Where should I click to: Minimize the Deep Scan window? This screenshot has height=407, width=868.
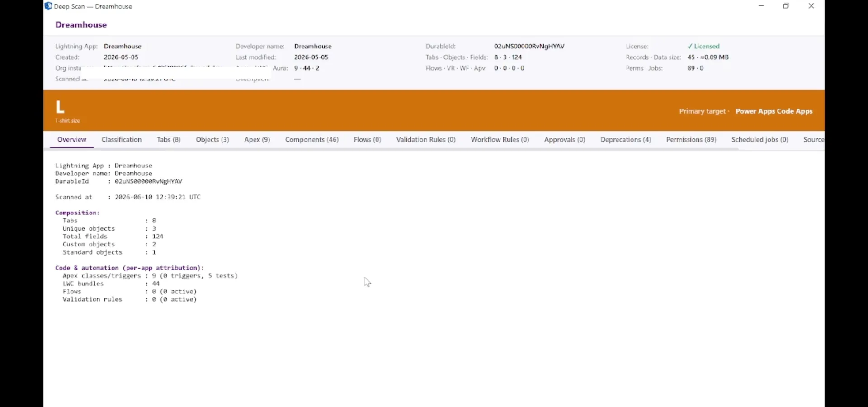click(x=762, y=6)
